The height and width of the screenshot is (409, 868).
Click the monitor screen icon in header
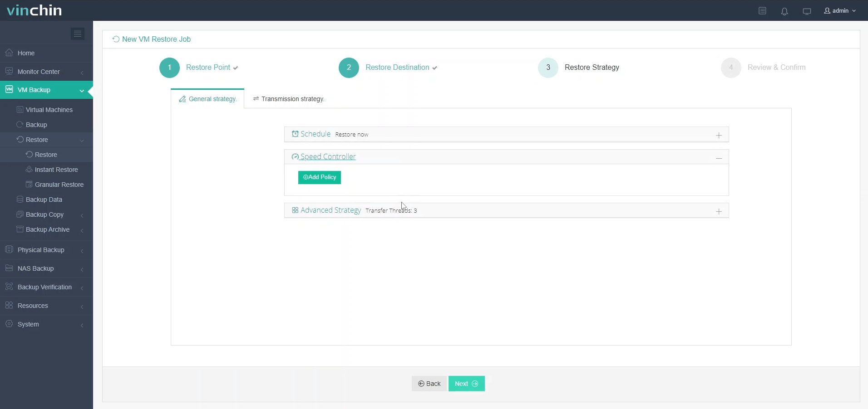807,11
